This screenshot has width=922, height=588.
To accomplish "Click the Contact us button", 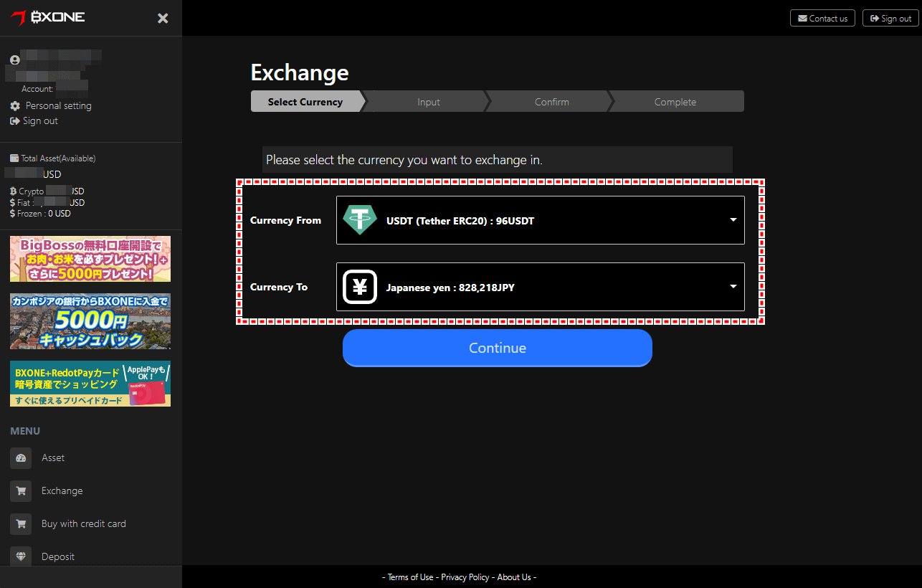I will pos(822,18).
